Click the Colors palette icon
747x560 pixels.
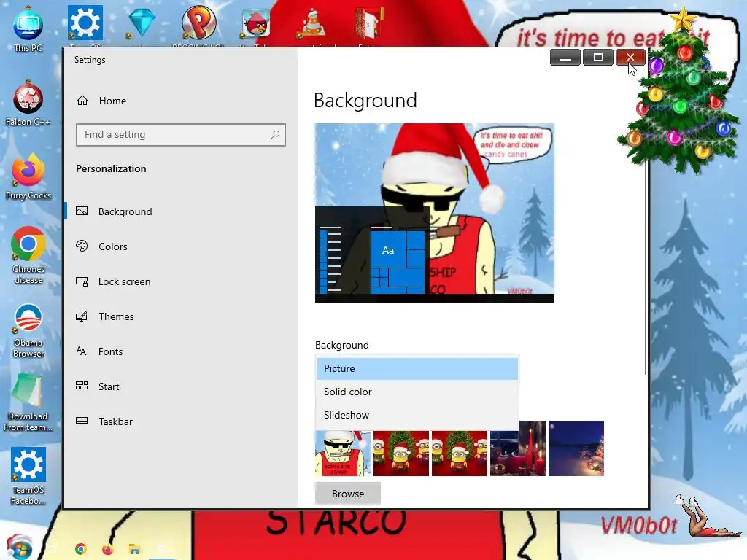[82, 246]
